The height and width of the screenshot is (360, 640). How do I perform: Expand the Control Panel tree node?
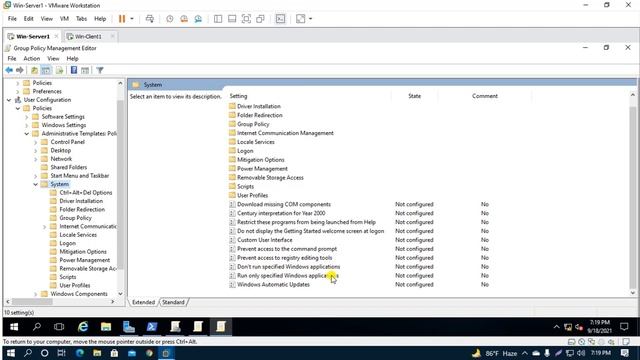point(36,142)
